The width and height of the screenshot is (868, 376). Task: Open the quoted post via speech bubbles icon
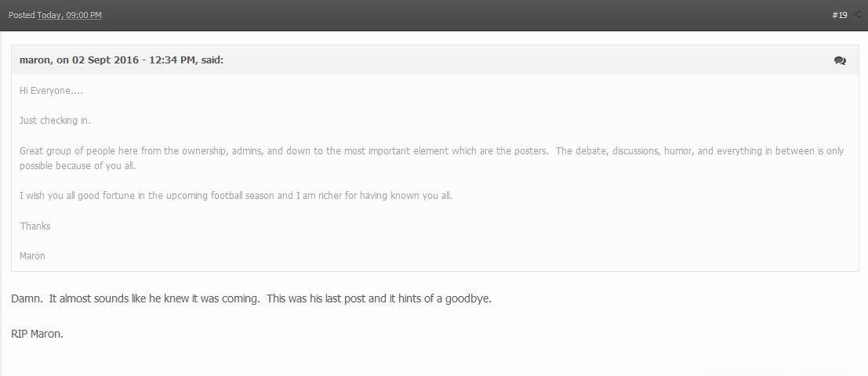840,60
